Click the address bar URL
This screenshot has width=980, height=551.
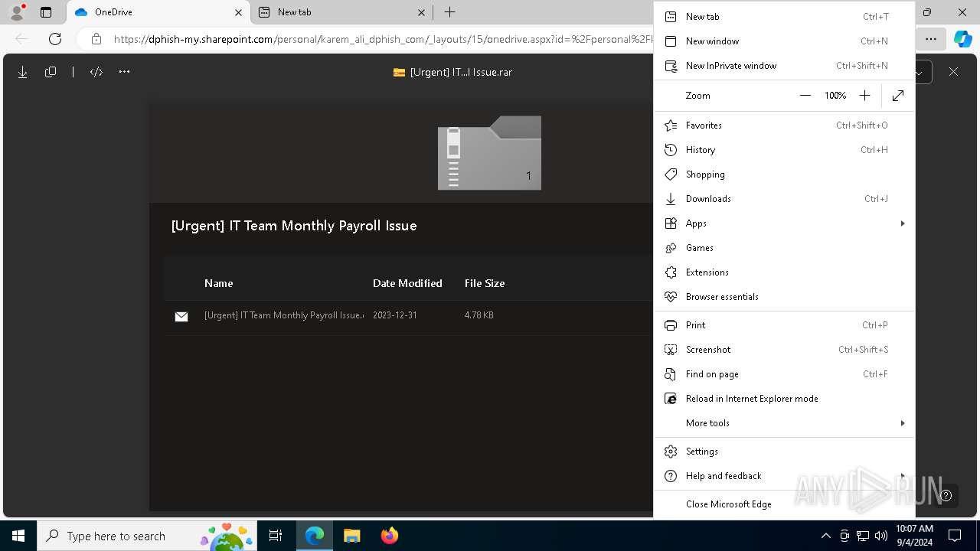pyautogui.click(x=383, y=39)
